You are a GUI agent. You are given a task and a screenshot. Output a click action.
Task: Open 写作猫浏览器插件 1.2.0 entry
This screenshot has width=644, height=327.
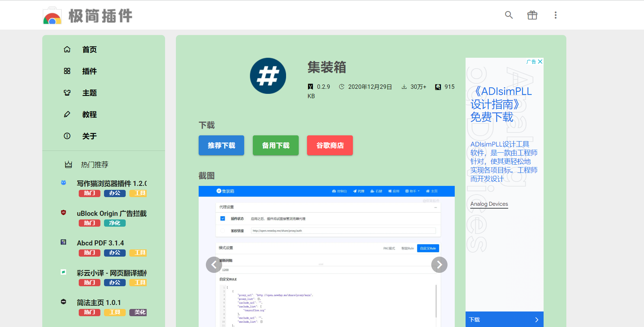[112, 183]
